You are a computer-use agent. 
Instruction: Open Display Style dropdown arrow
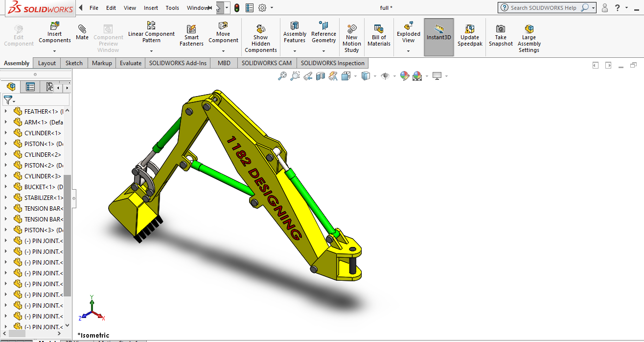point(375,76)
